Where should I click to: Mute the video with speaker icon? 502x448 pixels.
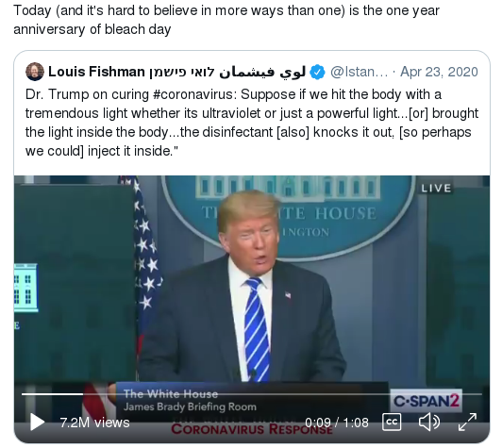point(429,423)
